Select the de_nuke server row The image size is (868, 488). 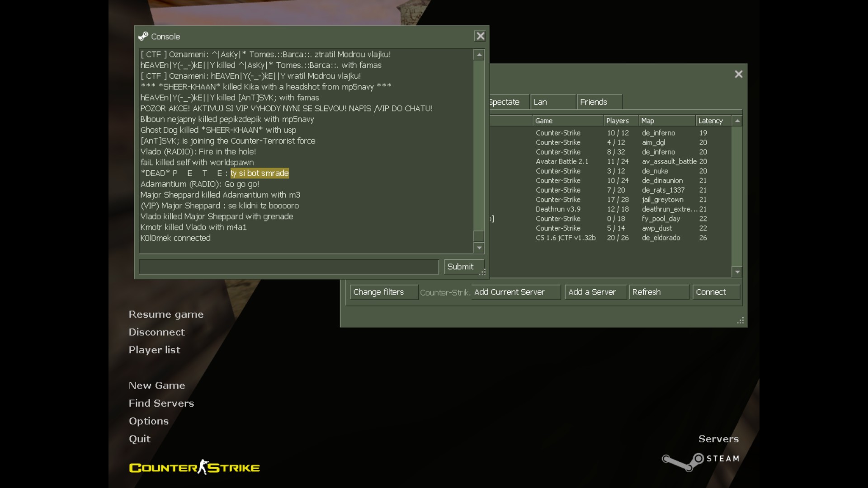(610, 171)
